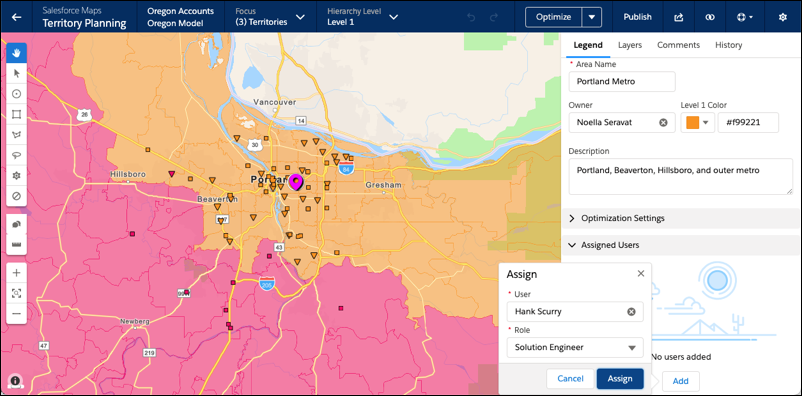Click the Owner field Noella Seravat
Screen dimensions: 802x396
pos(621,123)
